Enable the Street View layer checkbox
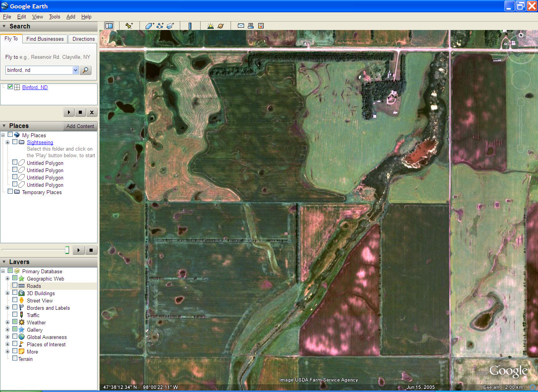The width and height of the screenshot is (538, 392). (x=15, y=300)
